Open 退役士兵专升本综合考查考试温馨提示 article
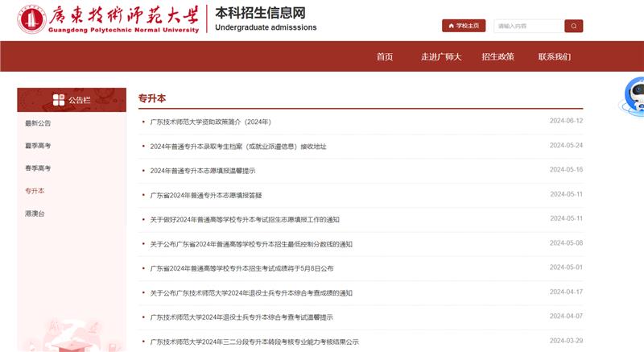The width and height of the screenshot is (644, 352). click(x=242, y=317)
